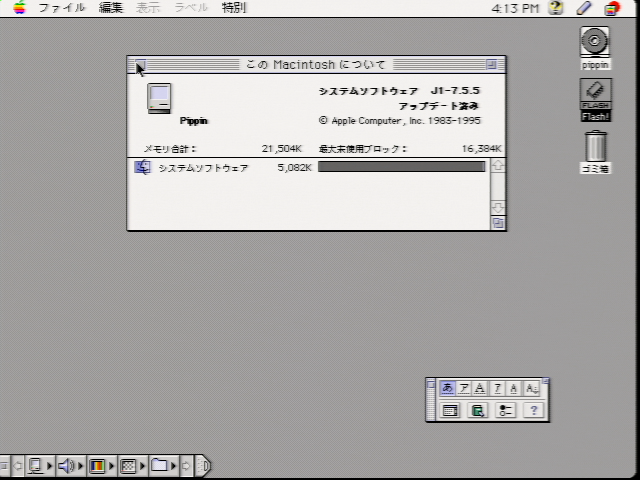Open the sound volume Control Strip module
Screen dimensions: 640x480
[70, 466]
